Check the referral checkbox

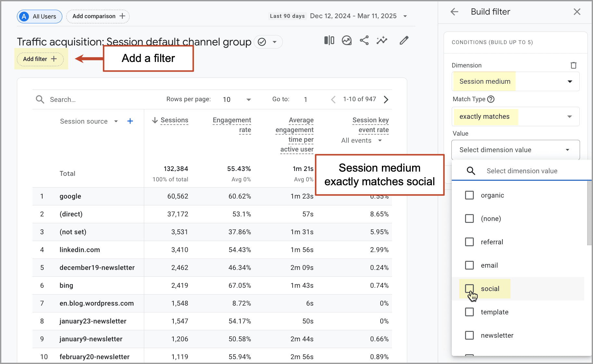469,242
